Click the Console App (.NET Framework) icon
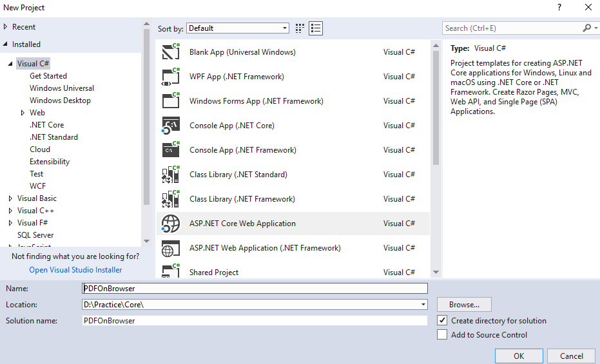The height and width of the screenshot is (364, 600). point(171,149)
